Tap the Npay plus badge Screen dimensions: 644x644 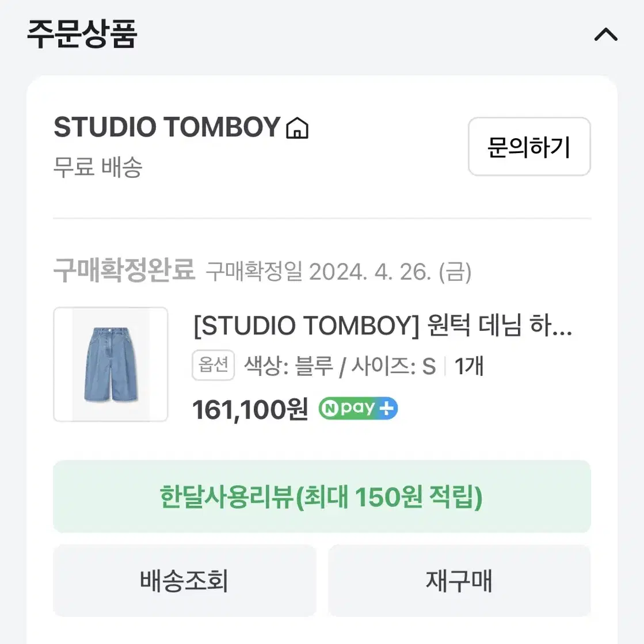coord(358,408)
